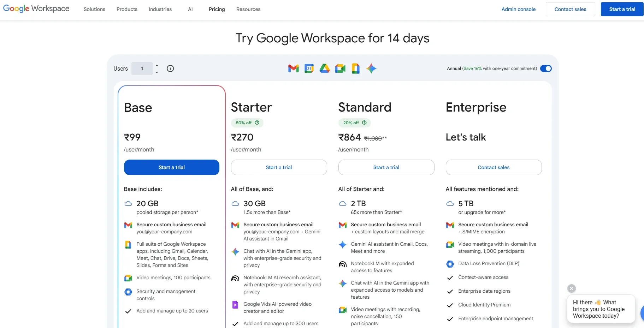Image resolution: width=644 pixels, height=328 pixels.
Task: Start a trial for the Starter plan
Action: 279,167
